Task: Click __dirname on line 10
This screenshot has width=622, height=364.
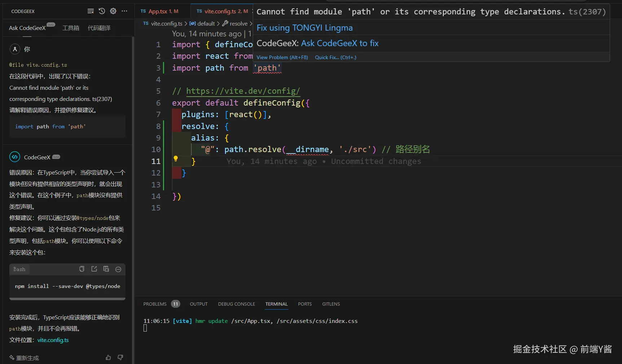Action: pos(308,149)
